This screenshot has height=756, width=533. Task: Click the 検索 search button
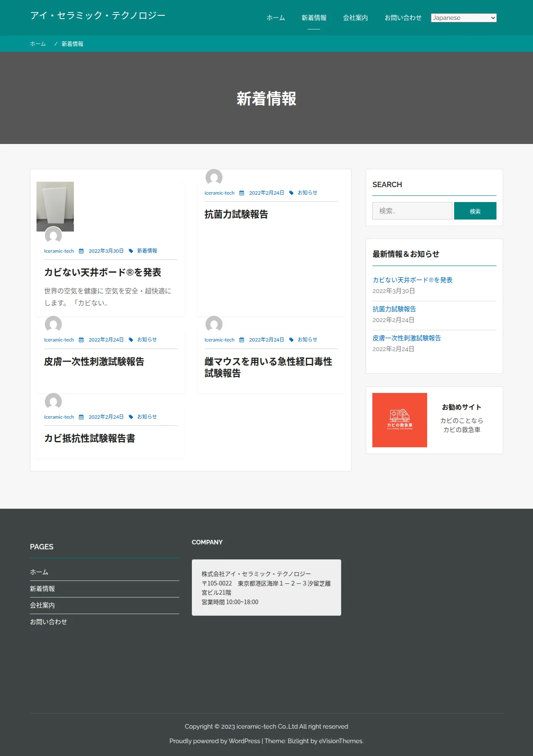[475, 211]
